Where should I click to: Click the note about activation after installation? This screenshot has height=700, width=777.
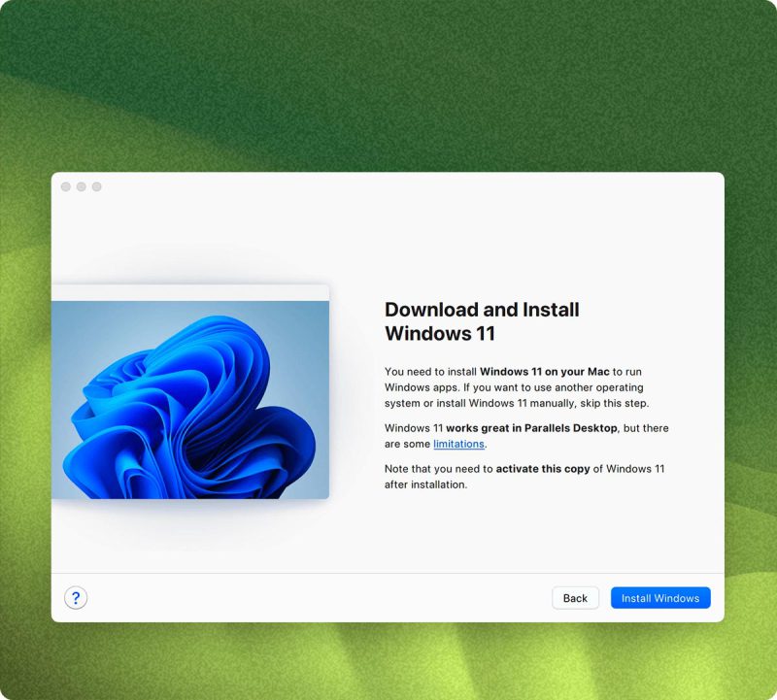tap(524, 476)
